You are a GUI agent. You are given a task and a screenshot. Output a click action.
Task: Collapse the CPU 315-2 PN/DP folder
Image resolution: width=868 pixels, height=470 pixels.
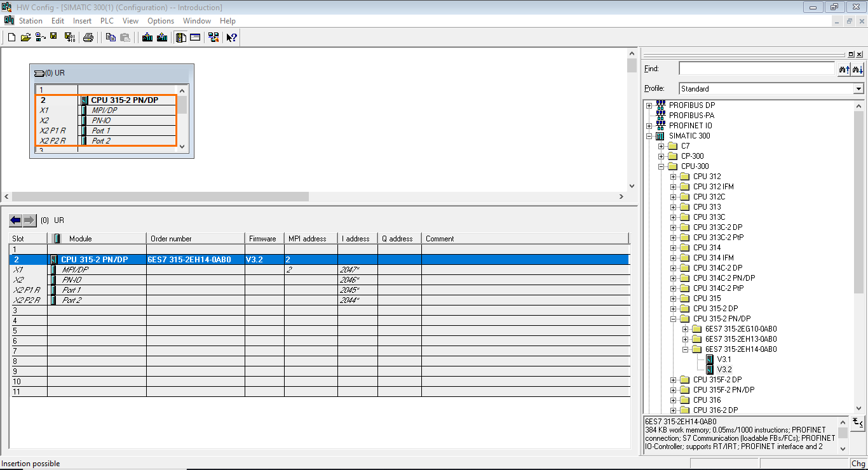click(x=674, y=319)
